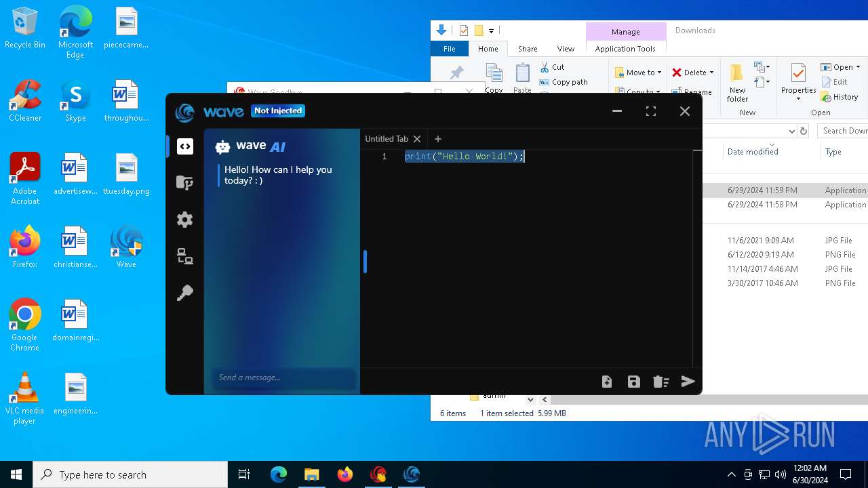The image size is (868, 488).
Task: Open the View tab in File Explorer
Action: (x=566, y=49)
